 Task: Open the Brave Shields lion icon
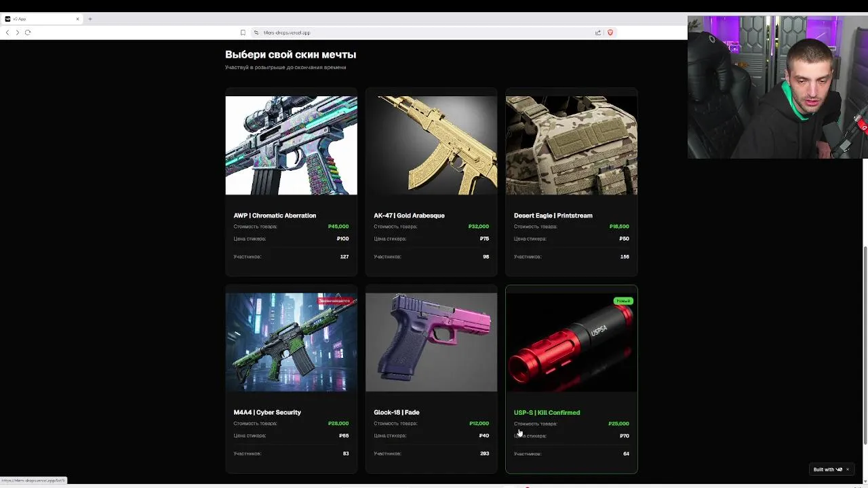click(610, 33)
